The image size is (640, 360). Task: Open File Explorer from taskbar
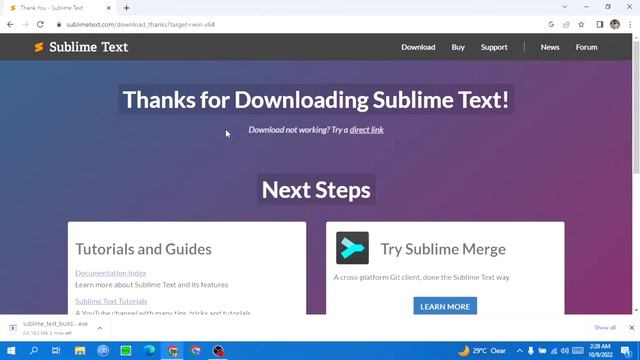click(x=80, y=351)
